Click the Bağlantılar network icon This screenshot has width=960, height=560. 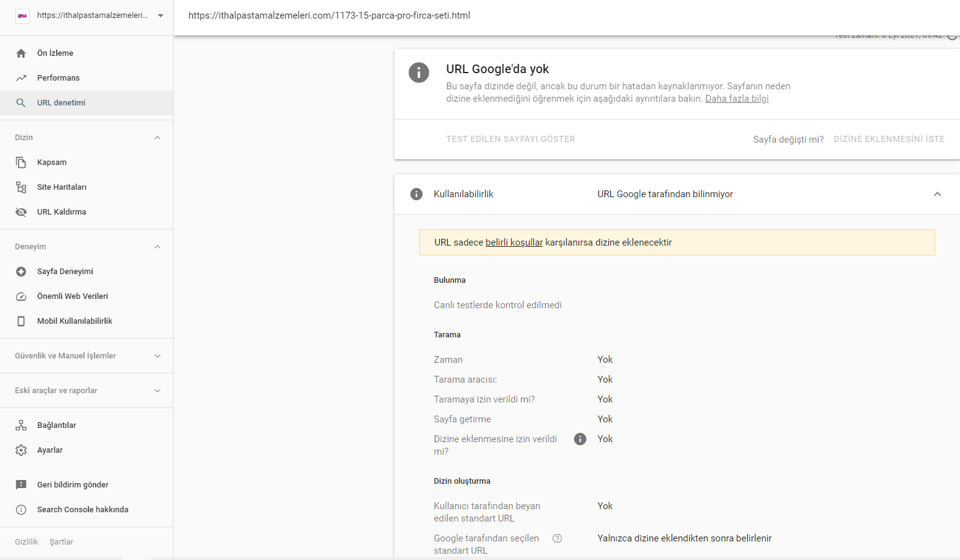coord(21,425)
